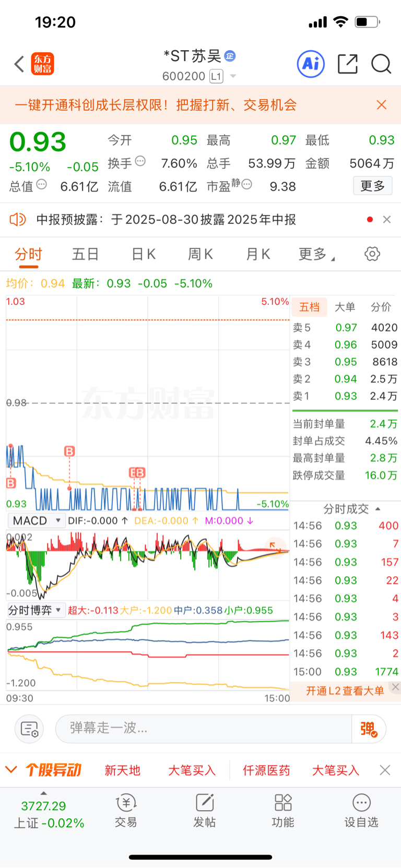Tap the enterprise badge beside *ST苏吴
The height and width of the screenshot is (868, 401).
tap(230, 56)
